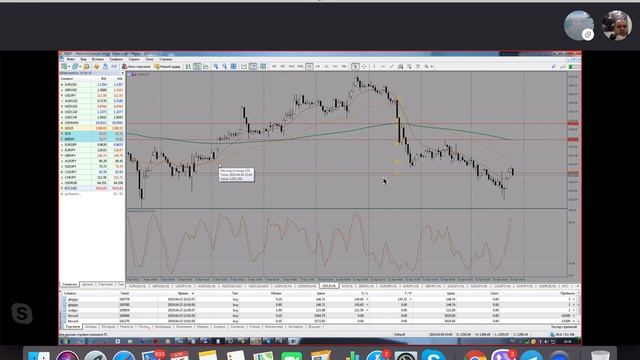This screenshot has height=360, width=640.
Task: Select the M5 timeframe button
Action: [282, 66]
